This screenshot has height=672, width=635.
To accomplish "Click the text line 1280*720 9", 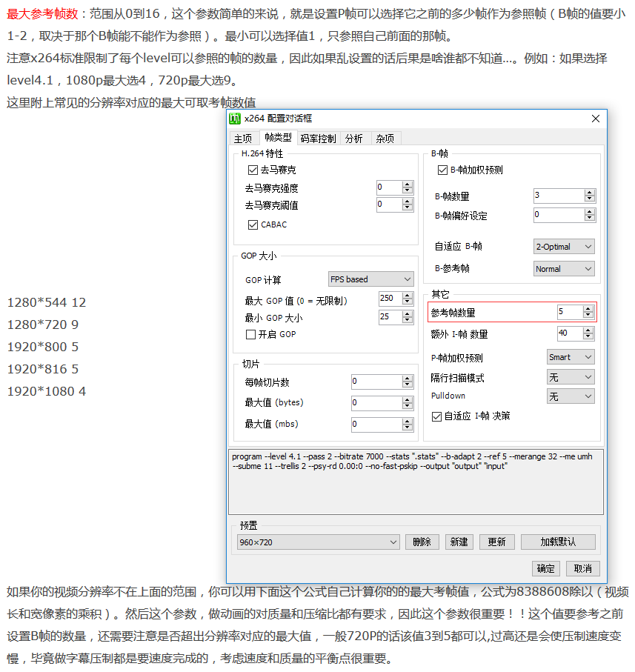I will pos(42,325).
